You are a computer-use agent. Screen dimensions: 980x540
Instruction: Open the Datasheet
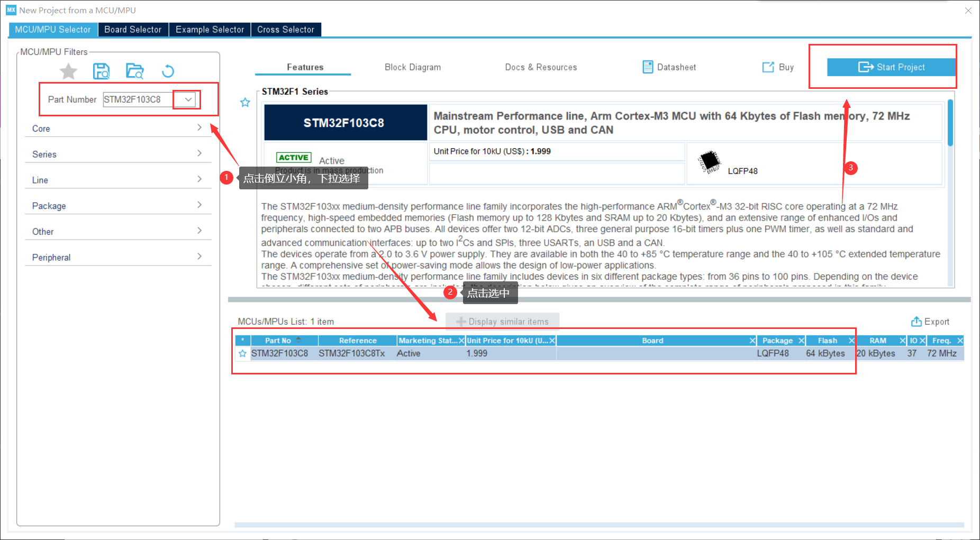(669, 67)
